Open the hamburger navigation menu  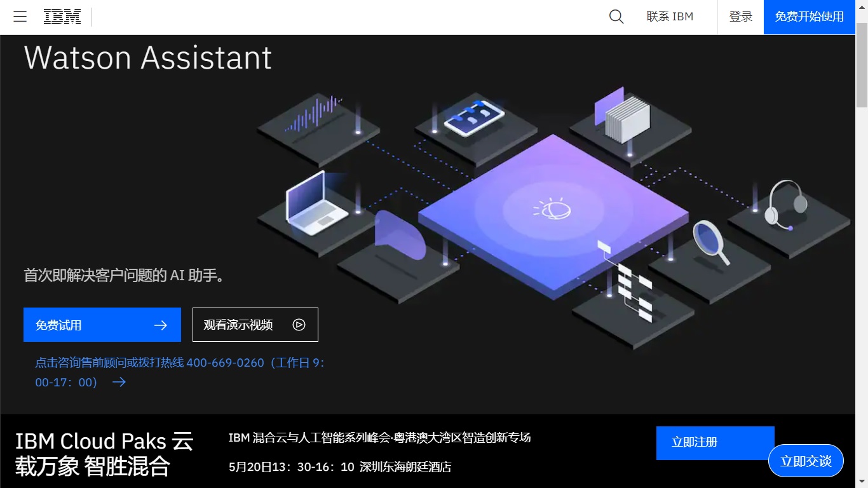[20, 17]
